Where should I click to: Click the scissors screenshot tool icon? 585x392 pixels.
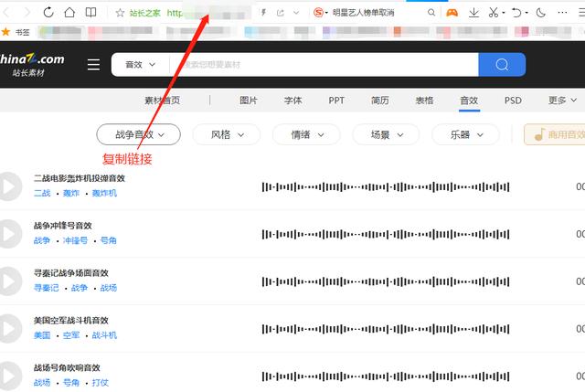coord(494,13)
